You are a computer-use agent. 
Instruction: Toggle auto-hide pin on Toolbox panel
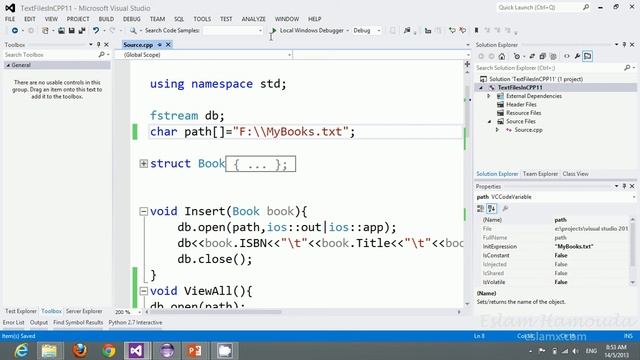tap(98, 44)
